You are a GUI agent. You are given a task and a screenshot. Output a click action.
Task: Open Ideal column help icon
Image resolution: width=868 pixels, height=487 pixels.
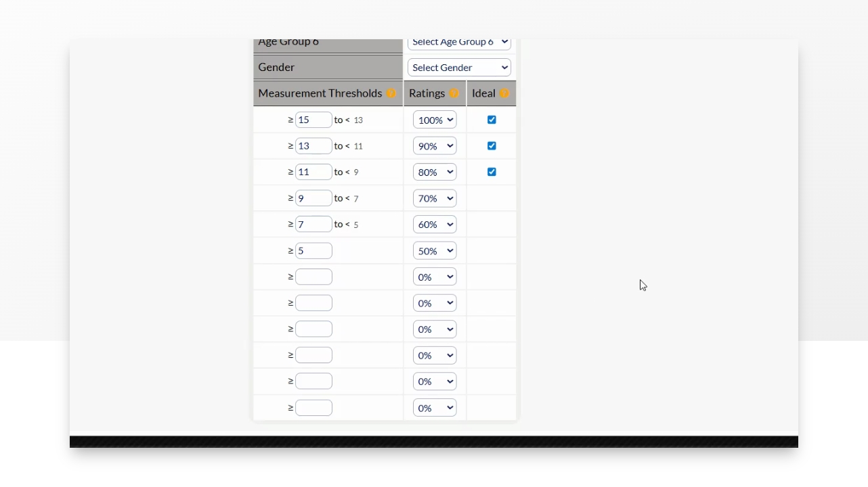[504, 93]
